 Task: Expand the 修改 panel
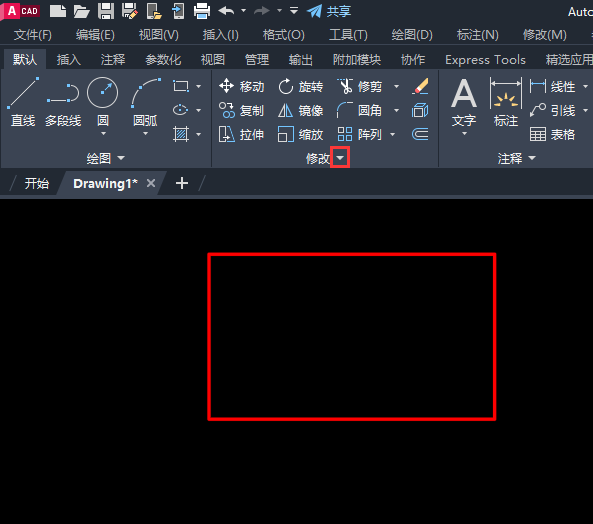[x=340, y=157]
